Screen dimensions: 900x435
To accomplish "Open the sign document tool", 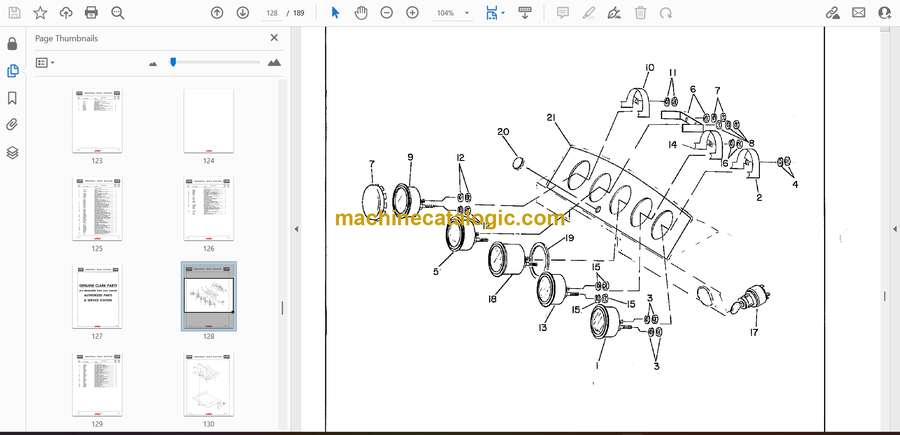I will (614, 13).
